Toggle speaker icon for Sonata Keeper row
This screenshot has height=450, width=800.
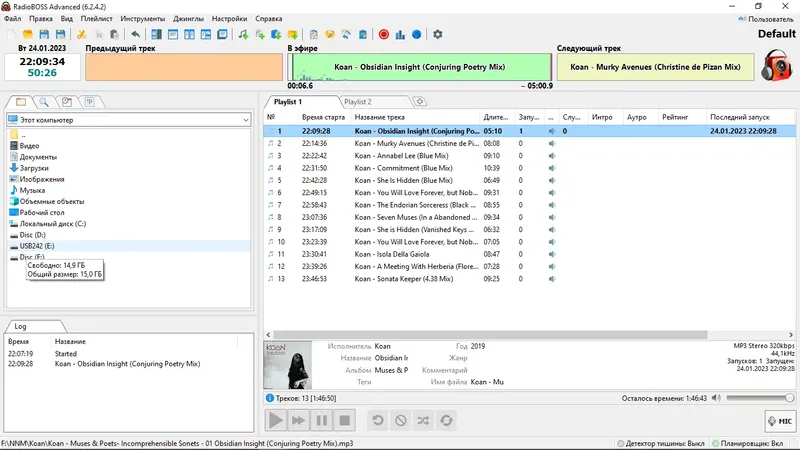coord(552,279)
